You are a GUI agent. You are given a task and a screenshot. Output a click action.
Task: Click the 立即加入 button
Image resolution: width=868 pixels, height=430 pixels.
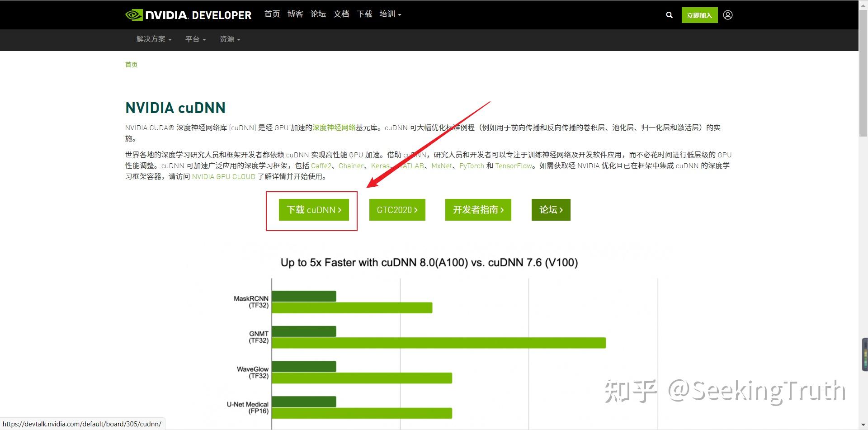pyautogui.click(x=699, y=14)
